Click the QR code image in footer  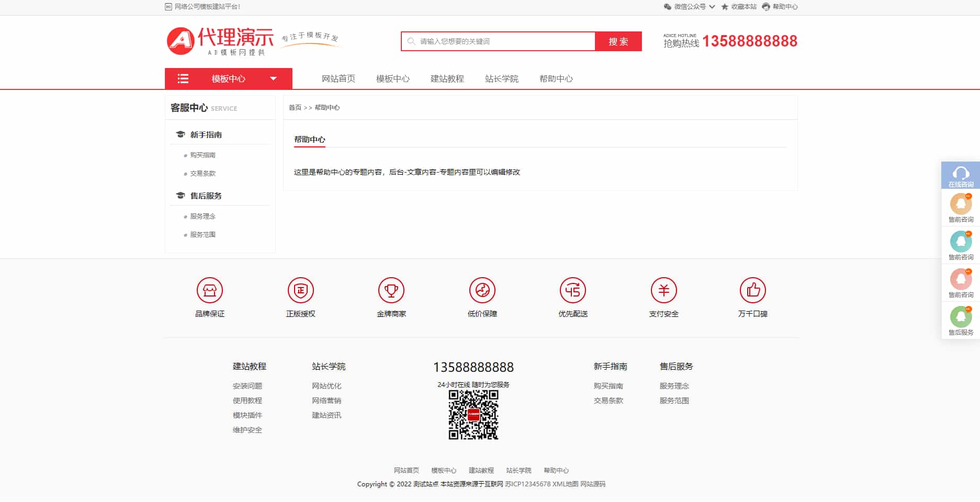[473, 415]
